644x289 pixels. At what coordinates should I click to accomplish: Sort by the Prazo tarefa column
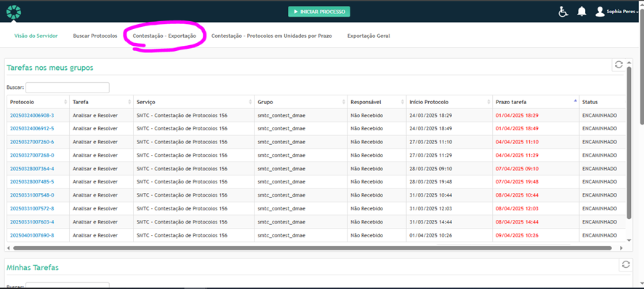tap(536, 102)
